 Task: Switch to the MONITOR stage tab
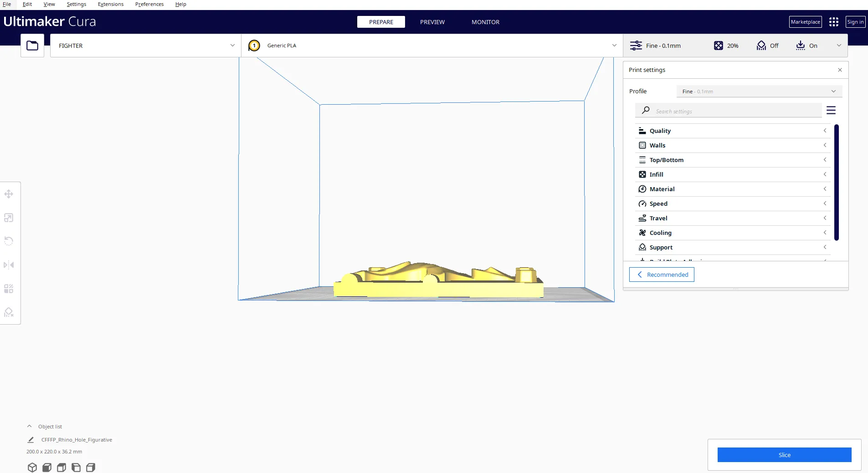pyautogui.click(x=485, y=22)
